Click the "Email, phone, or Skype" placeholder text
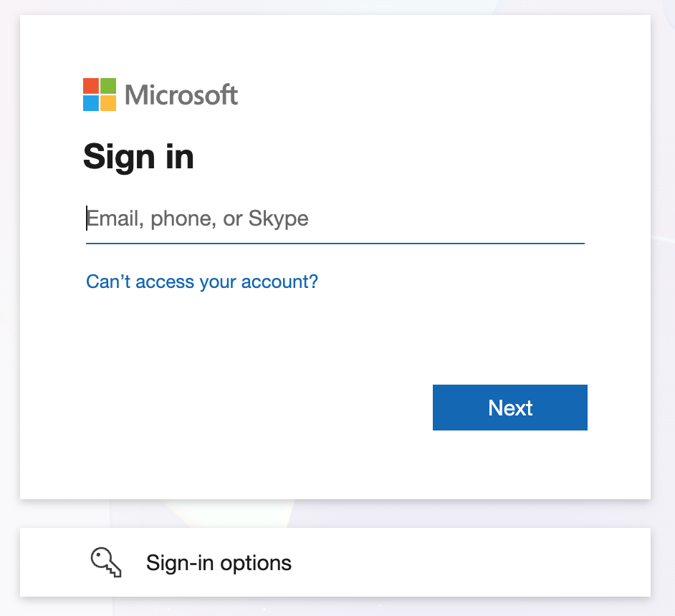This screenshot has width=675, height=616. (x=198, y=218)
